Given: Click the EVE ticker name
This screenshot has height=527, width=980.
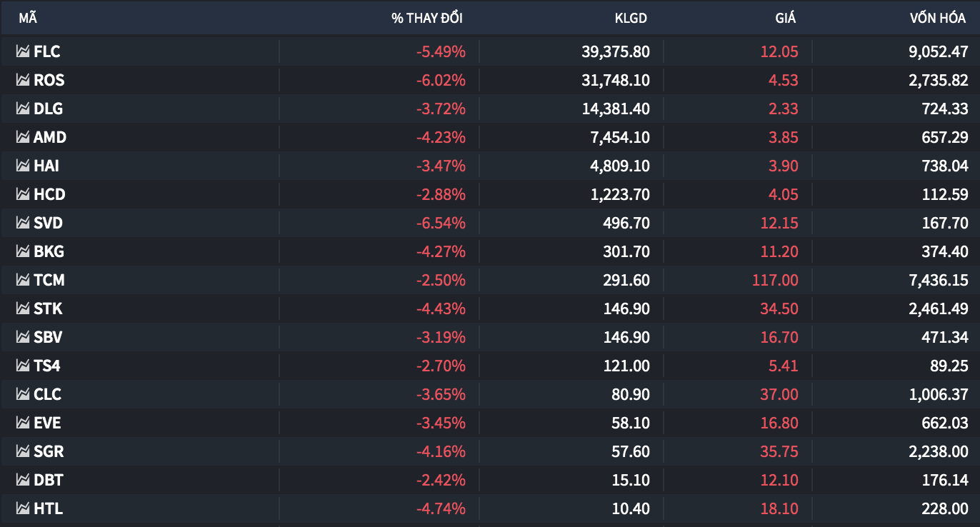Looking at the screenshot, I should pyautogui.click(x=47, y=423).
